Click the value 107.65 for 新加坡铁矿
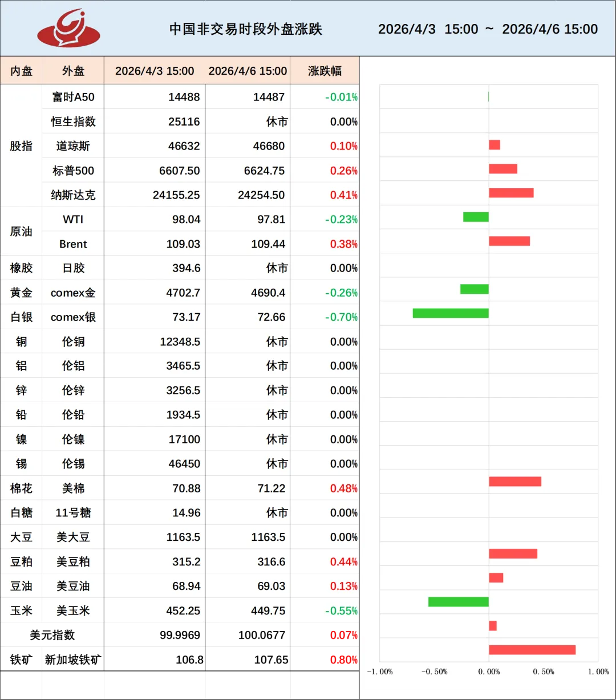The image size is (616, 700). [x=271, y=660]
